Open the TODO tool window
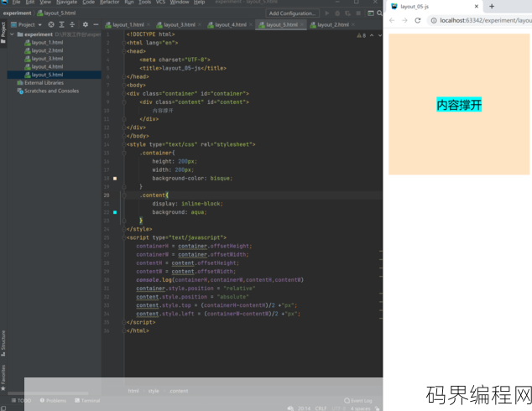The height and width of the screenshot is (411, 532). (x=21, y=400)
